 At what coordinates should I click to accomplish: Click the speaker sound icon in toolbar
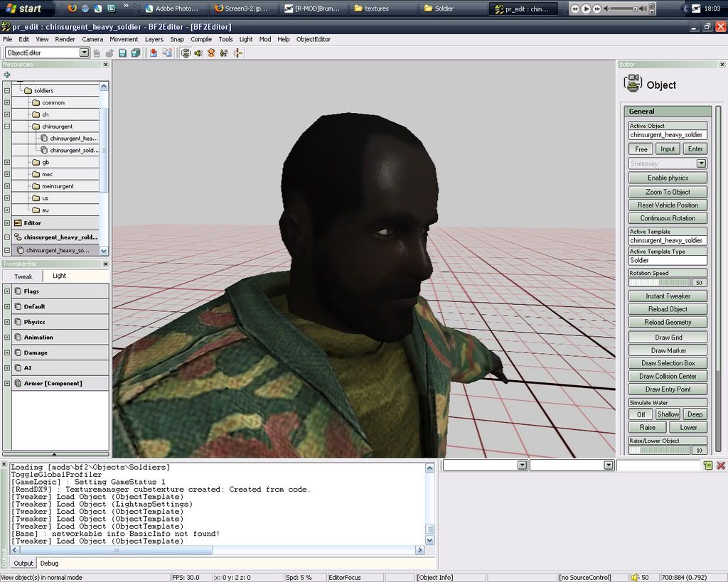coord(198,53)
